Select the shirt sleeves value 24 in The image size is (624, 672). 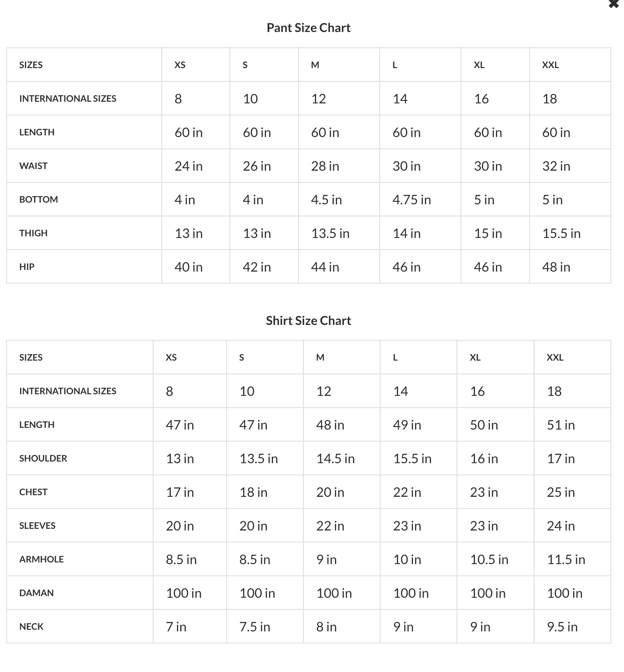[560, 526]
